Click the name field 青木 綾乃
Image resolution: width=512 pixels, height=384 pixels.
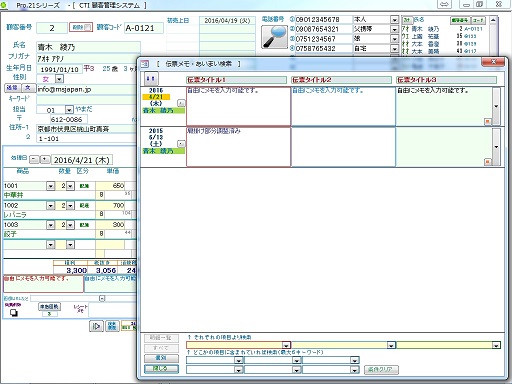pos(88,47)
